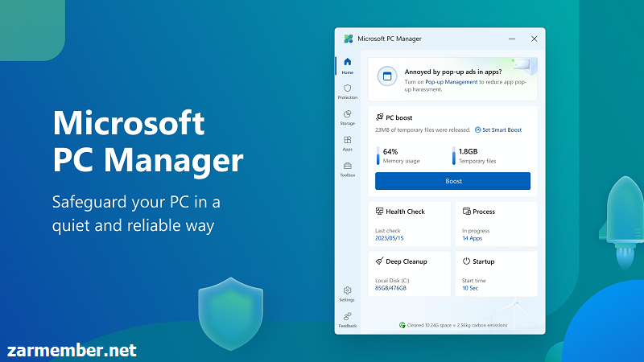The width and height of the screenshot is (644, 362).
Task: Click the green leaf carbon emissions icon
Action: (402, 325)
